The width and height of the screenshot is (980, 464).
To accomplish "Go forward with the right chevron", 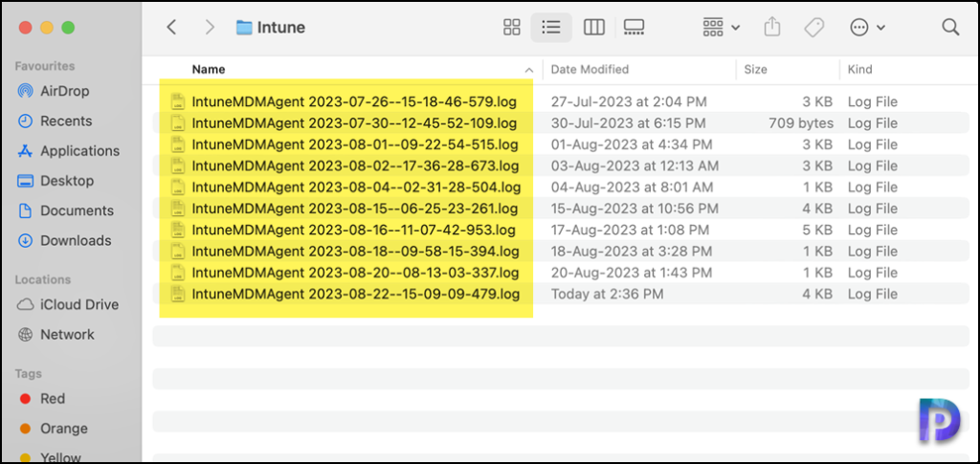I will pos(210,27).
